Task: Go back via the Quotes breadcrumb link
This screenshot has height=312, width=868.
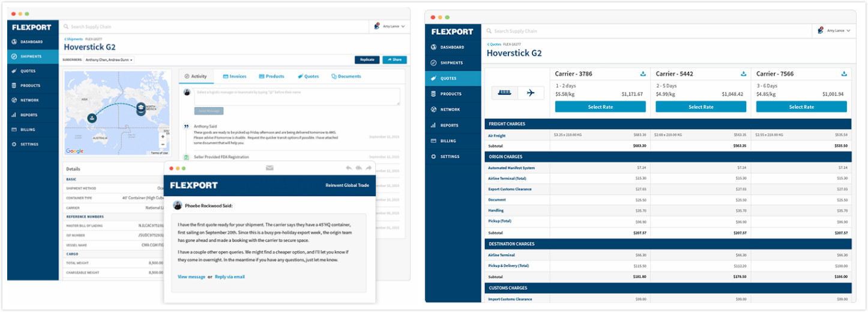Action: point(494,44)
